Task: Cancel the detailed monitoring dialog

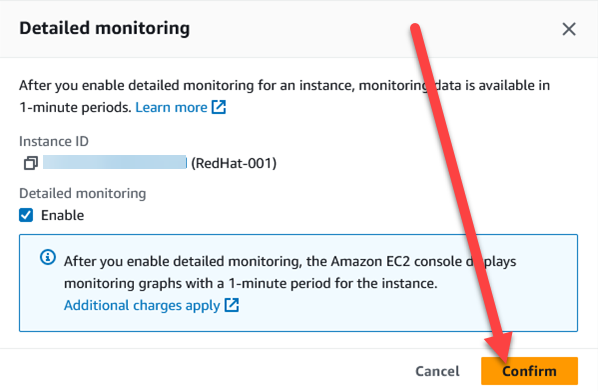Action: pyautogui.click(x=437, y=371)
